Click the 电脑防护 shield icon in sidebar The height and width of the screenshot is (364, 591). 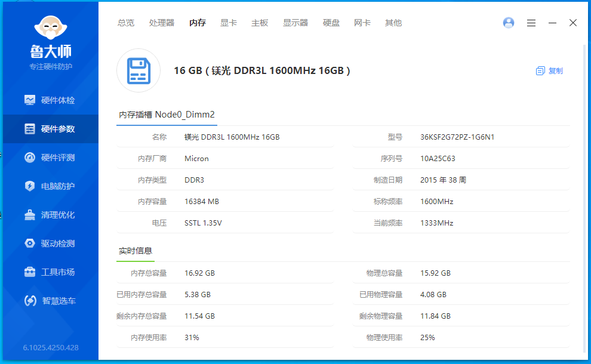tap(30, 186)
